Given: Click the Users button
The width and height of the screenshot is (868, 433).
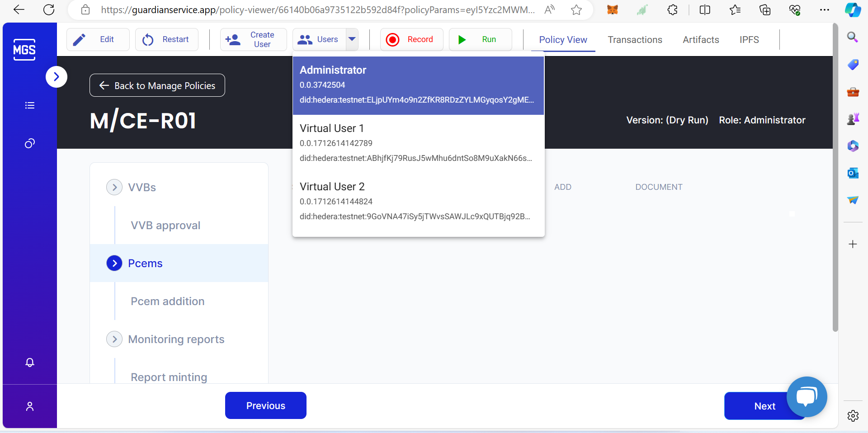Looking at the screenshot, I should [x=320, y=39].
